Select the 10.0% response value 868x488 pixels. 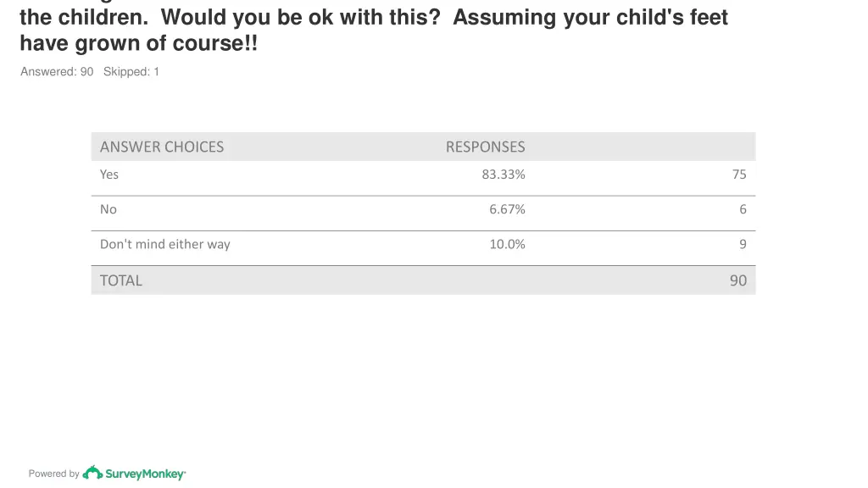click(x=507, y=244)
